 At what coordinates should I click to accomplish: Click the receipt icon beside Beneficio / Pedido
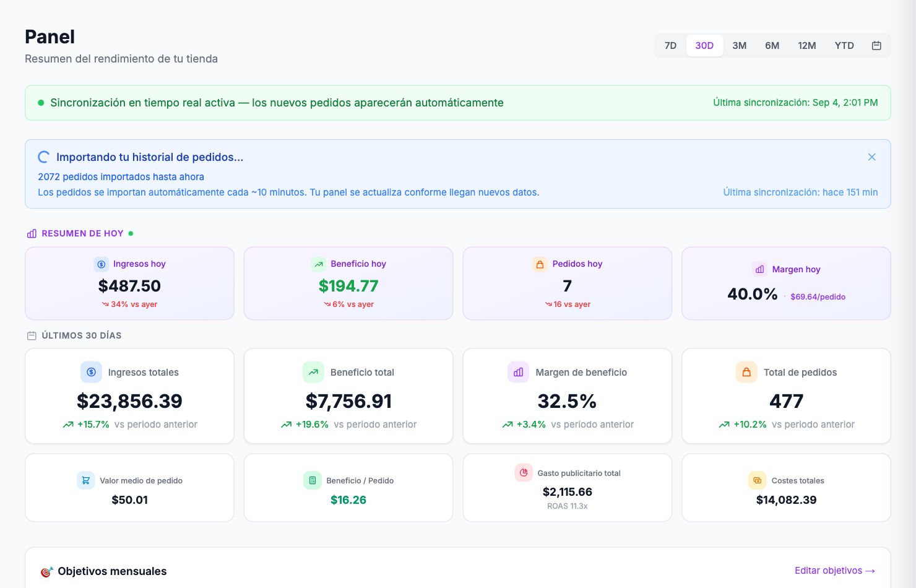coord(312,480)
